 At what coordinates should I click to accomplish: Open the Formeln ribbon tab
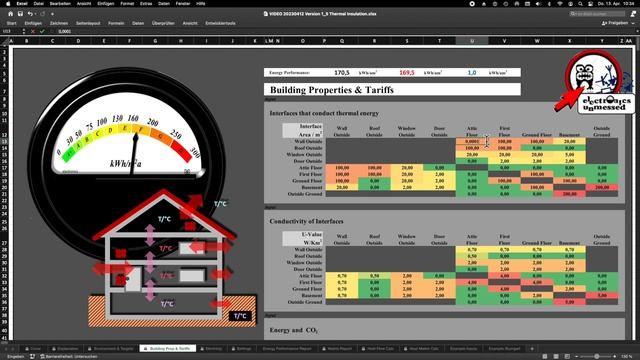coord(116,23)
